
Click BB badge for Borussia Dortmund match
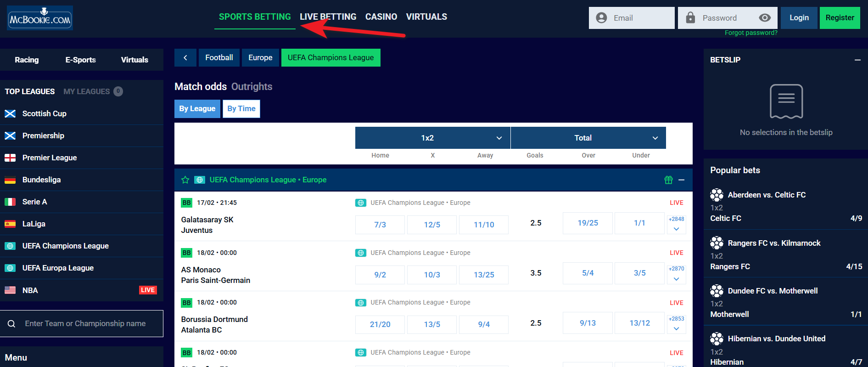186,303
